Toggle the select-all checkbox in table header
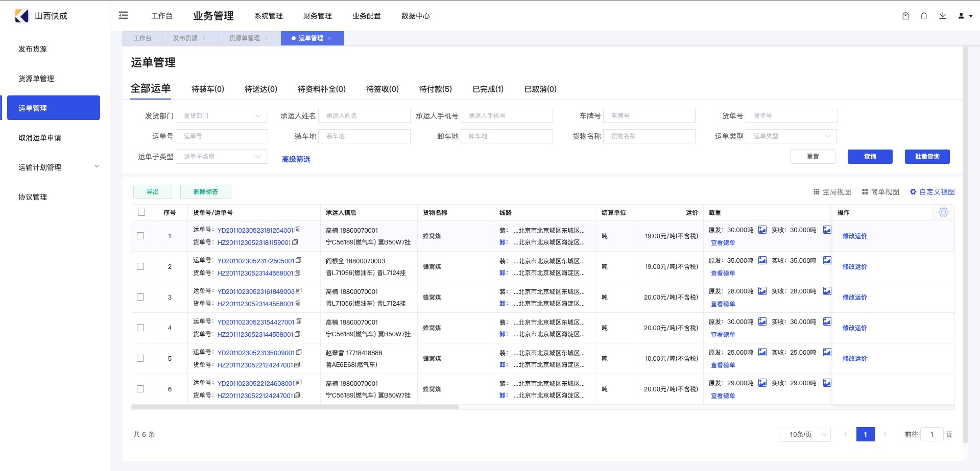 pos(141,212)
